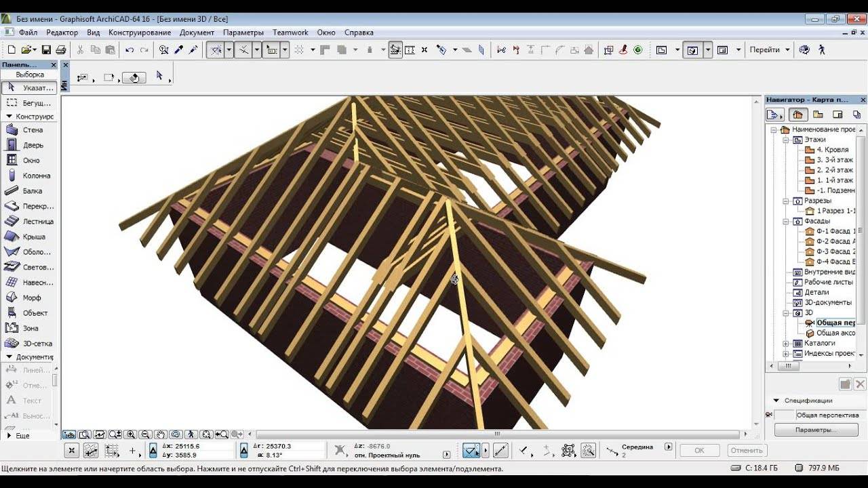Select the Лестница stair tool

click(x=29, y=221)
